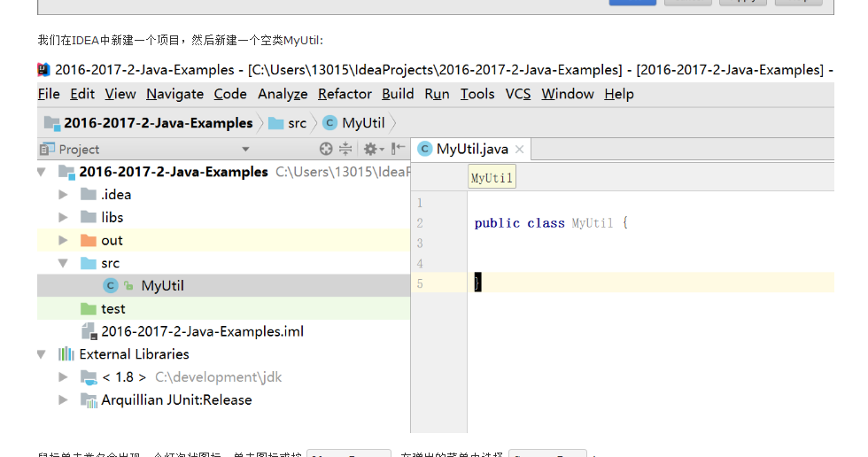Click the C:\development\jdk path text
The image size is (868, 457).
pos(218,377)
